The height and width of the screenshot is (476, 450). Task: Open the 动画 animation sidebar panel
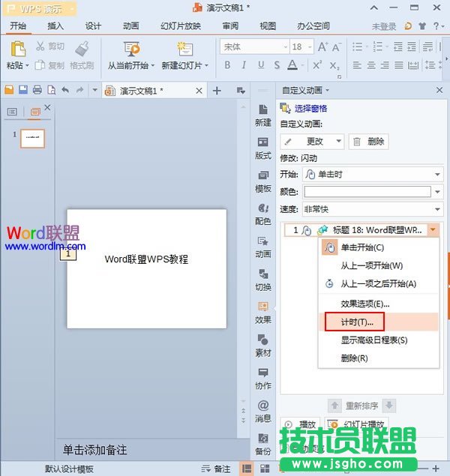pyautogui.click(x=263, y=246)
